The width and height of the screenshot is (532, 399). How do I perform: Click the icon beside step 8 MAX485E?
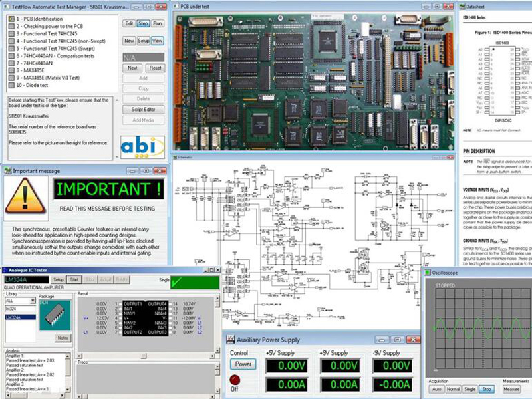click(11, 70)
